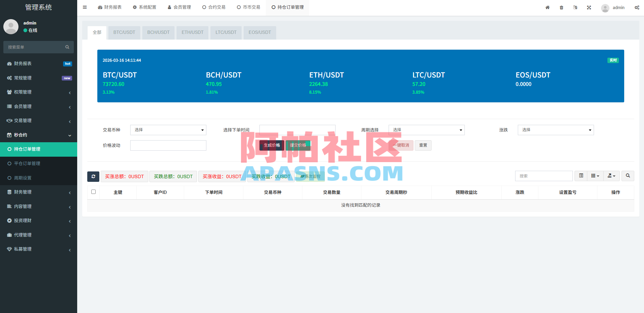Image resolution: width=644 pixels, height=313 pixels.
Task: Open 周期设置 in sidebar
Action: 39,178
